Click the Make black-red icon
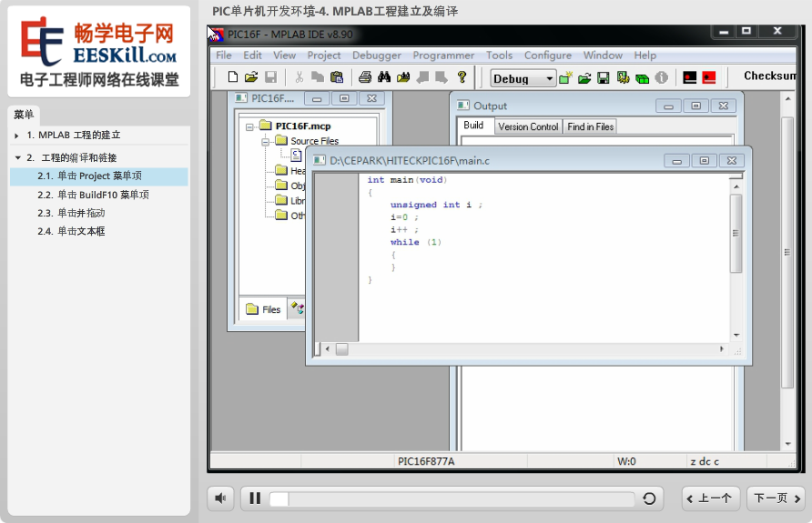The image size is (812, 523). [x=689, y=77]
